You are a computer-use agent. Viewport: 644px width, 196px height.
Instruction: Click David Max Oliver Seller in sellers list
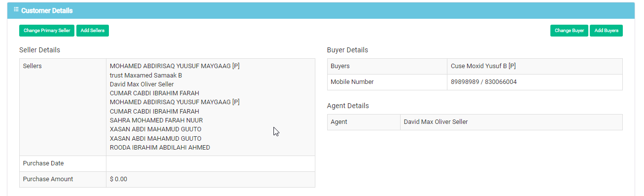pyautogui.click(x=141, y=84)
